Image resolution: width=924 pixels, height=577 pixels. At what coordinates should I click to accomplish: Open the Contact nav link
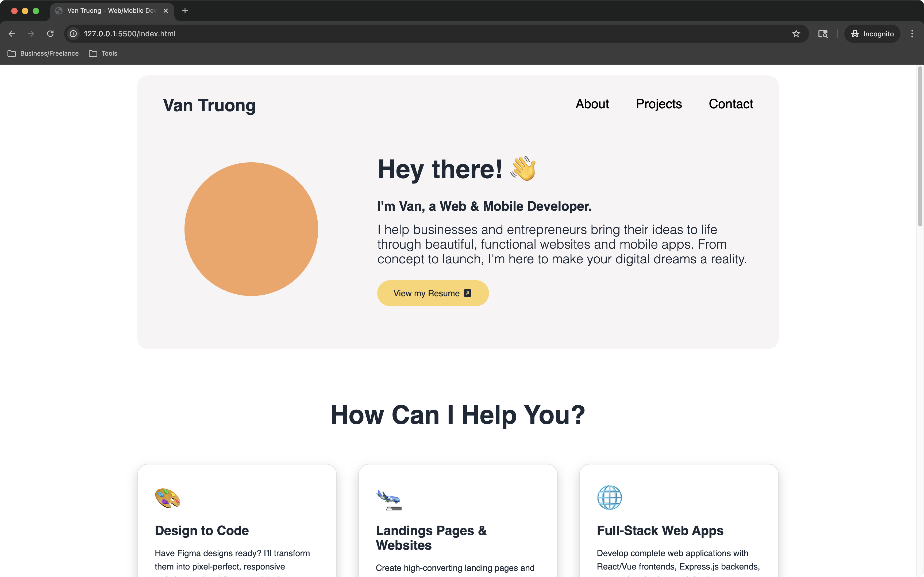(x=731, y=104)
